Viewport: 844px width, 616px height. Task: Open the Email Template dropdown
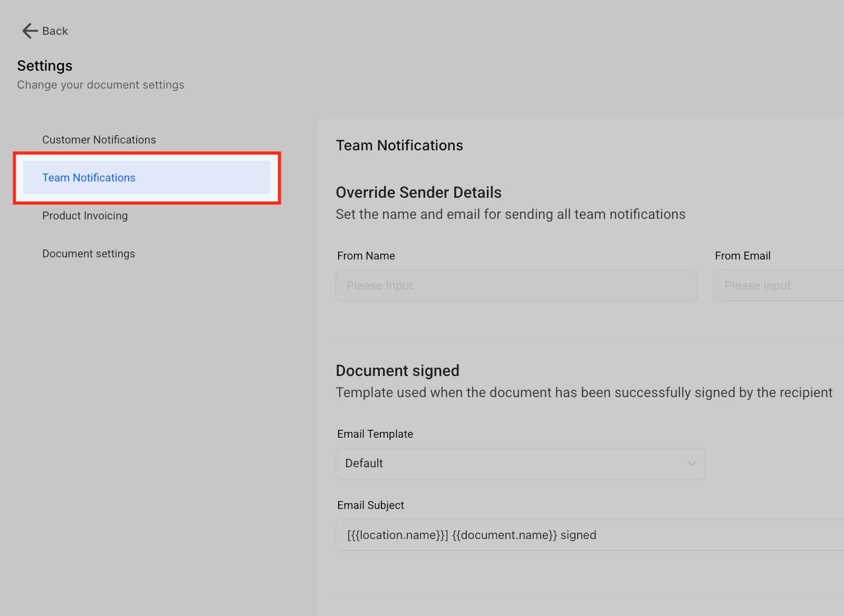(520, 464)
